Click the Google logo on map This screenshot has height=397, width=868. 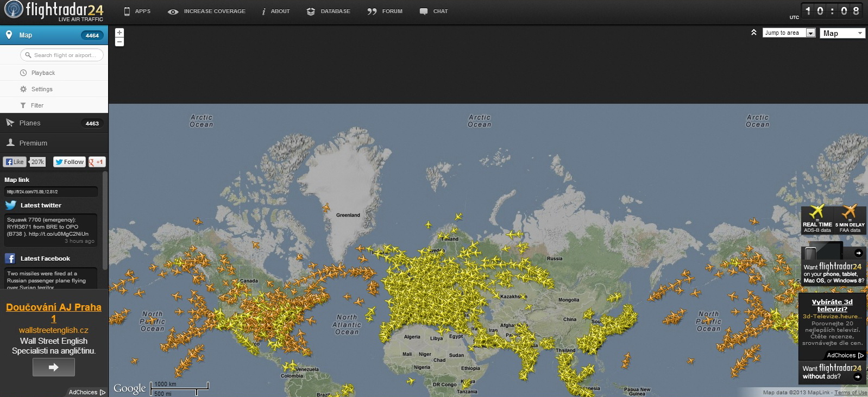tap(129, 388)
